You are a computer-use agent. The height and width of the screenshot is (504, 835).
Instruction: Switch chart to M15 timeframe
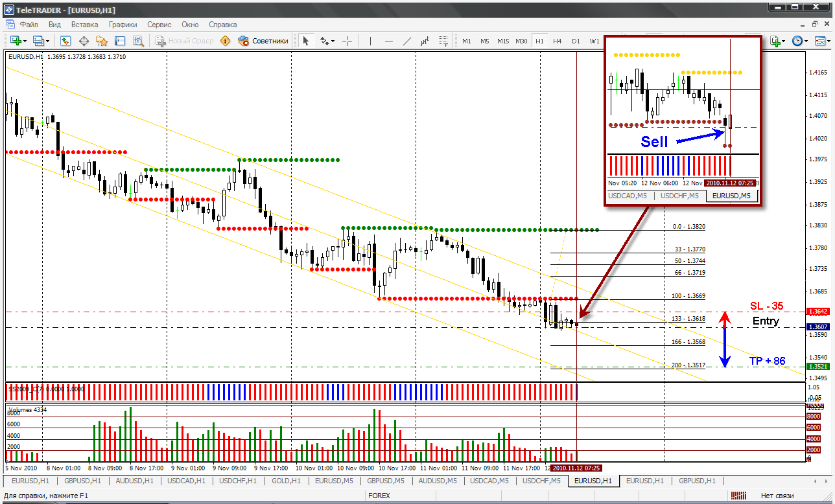coord(503,41)
